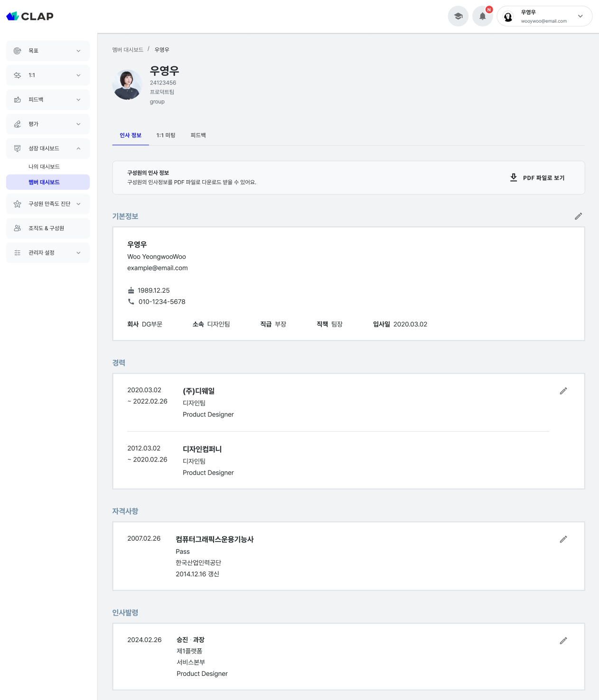The image size is (599, 700).
Task: Open 피드백 via the thumbs-up icon
Action: [x=17, y=100]
